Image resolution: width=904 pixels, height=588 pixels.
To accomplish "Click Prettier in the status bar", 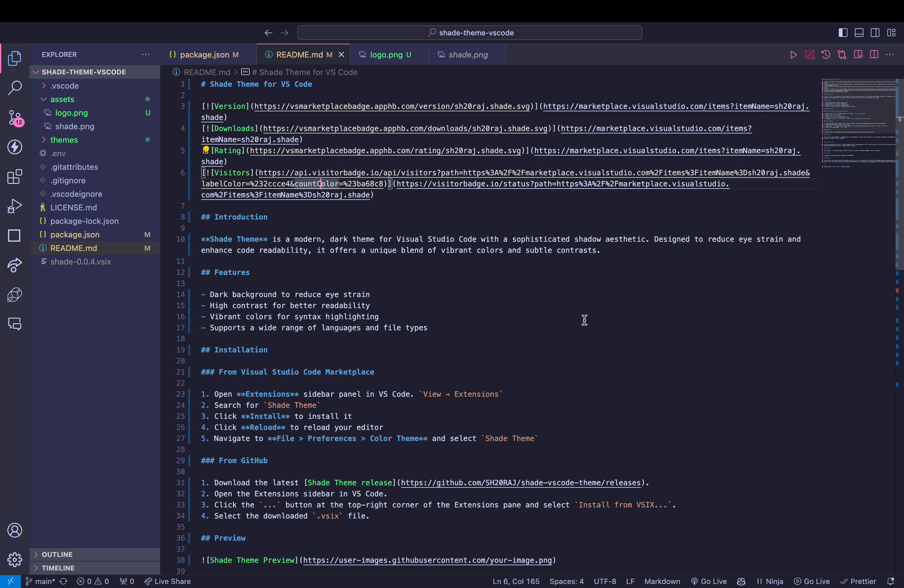I will tap(858, 581).
